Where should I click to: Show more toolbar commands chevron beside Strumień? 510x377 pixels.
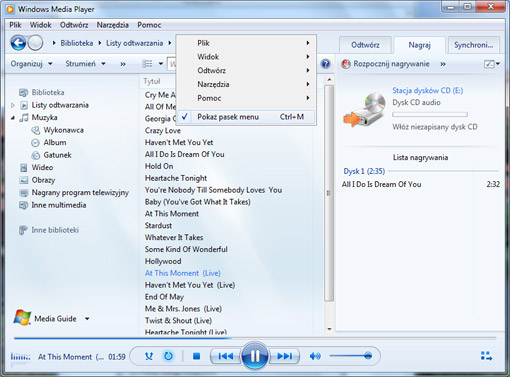coord(123,64)
